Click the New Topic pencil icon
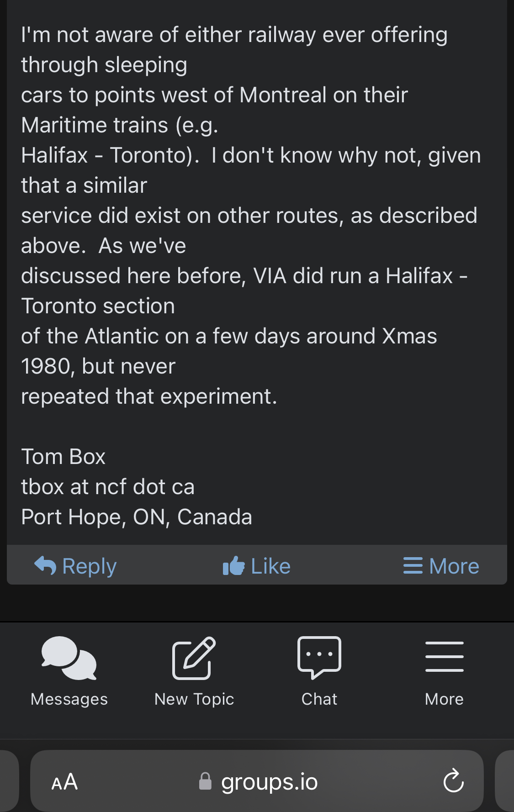Screen dimensions: 514x812 [194, 658]
